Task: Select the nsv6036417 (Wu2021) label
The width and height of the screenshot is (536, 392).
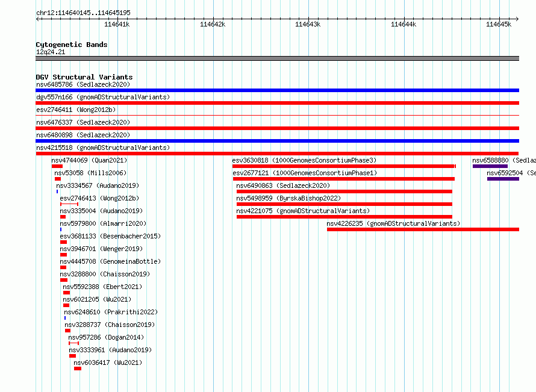Action: pos(108,362)
